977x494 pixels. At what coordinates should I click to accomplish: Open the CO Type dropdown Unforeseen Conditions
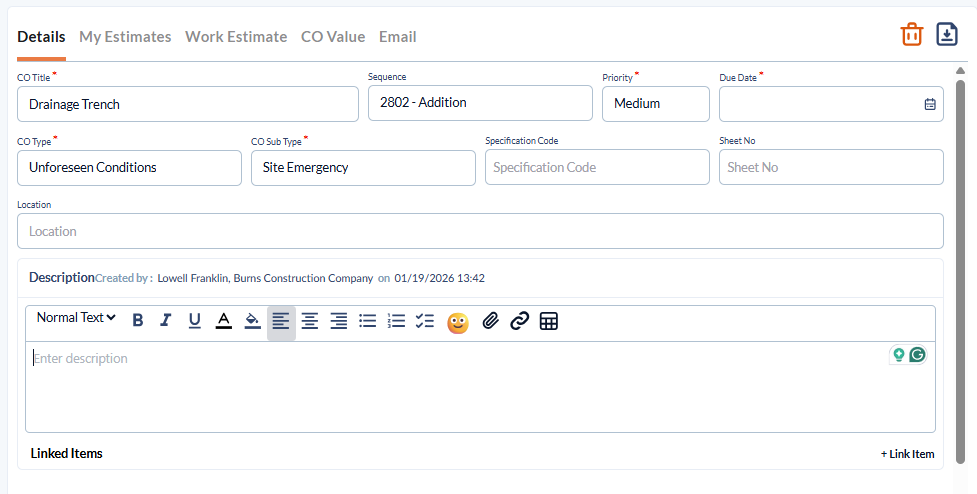[x=129, y=168]
